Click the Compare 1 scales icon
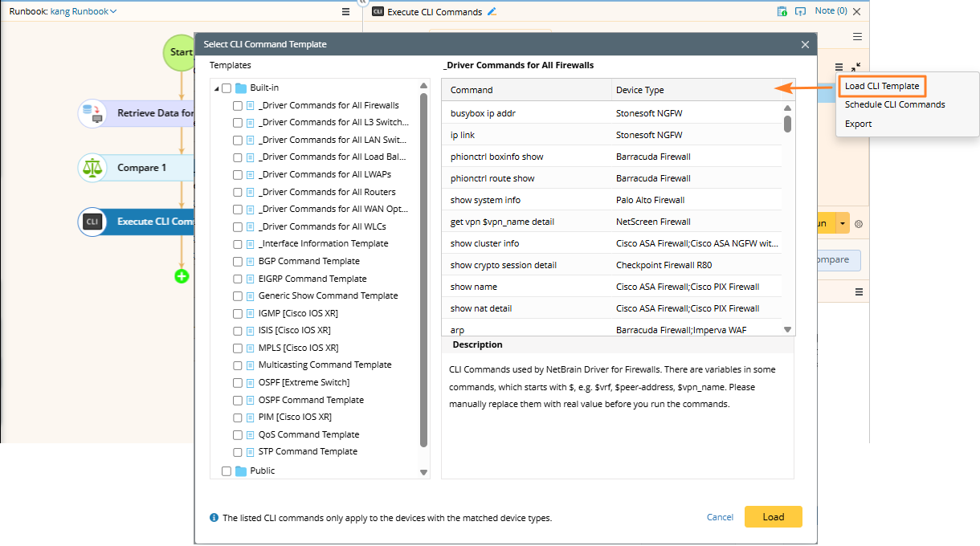The image size is (980, 546). (x=92, y=168)
